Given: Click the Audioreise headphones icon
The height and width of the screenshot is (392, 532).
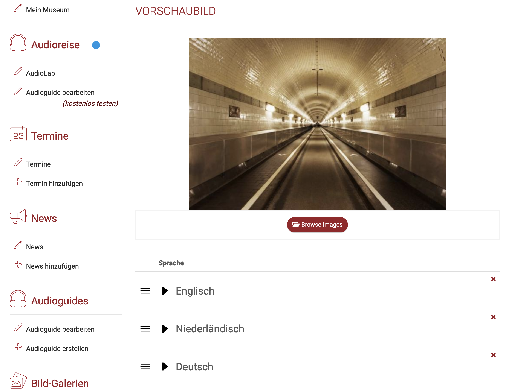Looking at the screenshot, I should coord(18,43).
